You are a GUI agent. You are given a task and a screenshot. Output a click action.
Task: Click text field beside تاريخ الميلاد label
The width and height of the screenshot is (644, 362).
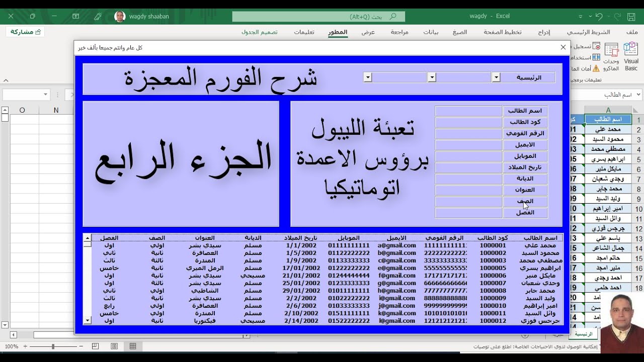468,167
